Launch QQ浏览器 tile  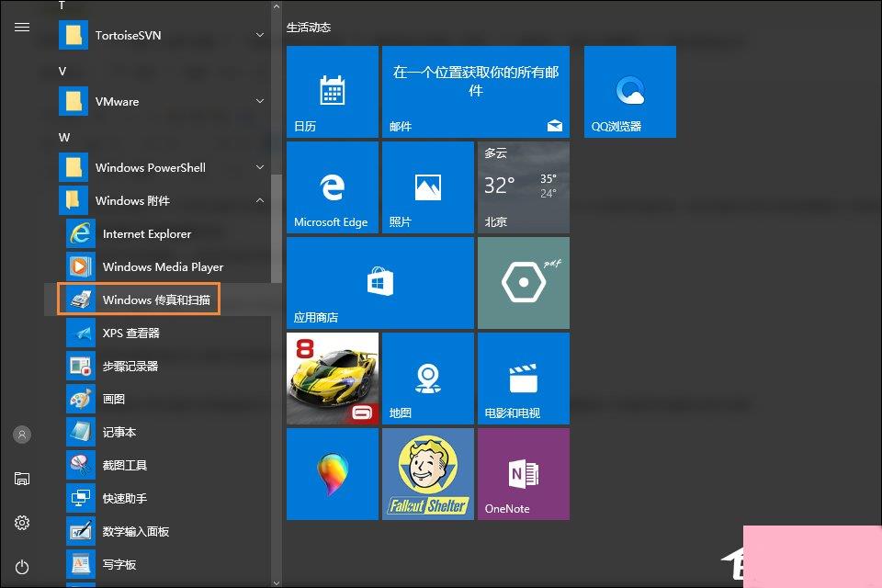pos(630,92)
